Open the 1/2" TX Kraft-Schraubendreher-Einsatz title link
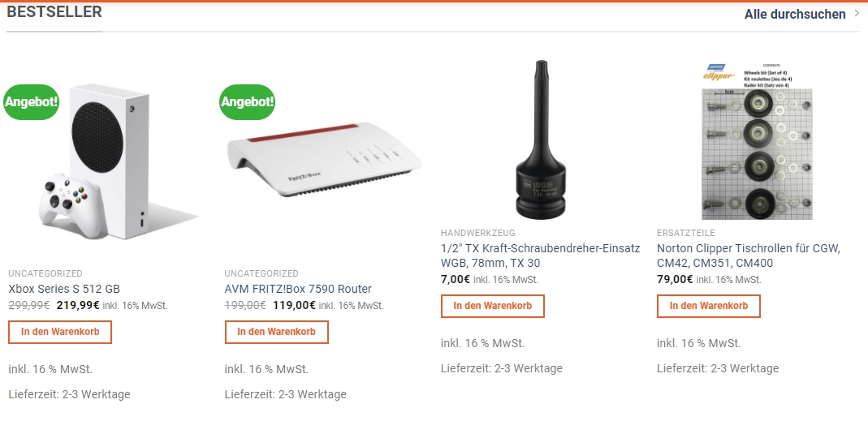 (x=540, y=256)
